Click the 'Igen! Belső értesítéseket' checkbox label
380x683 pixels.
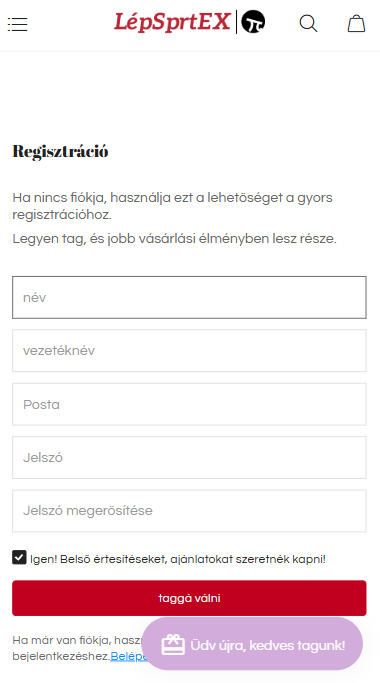178,559
